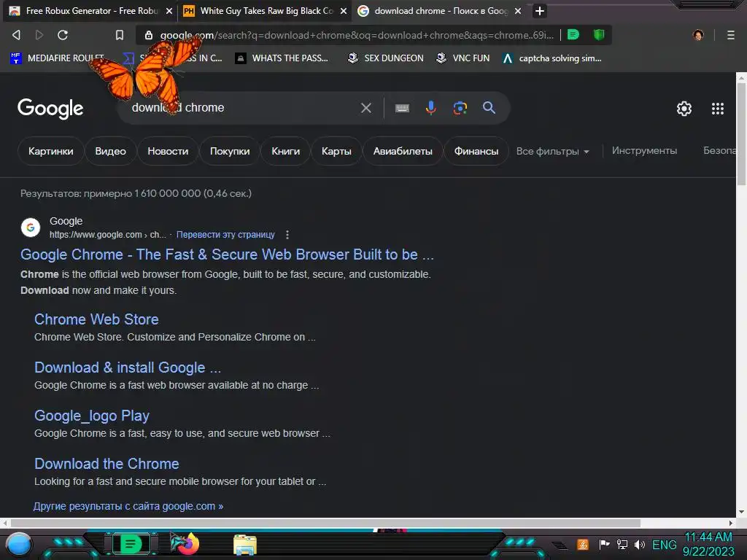Click the site lock icon in address bar
This screenshot has width=747, height=560.
click(x=149, y=35)
